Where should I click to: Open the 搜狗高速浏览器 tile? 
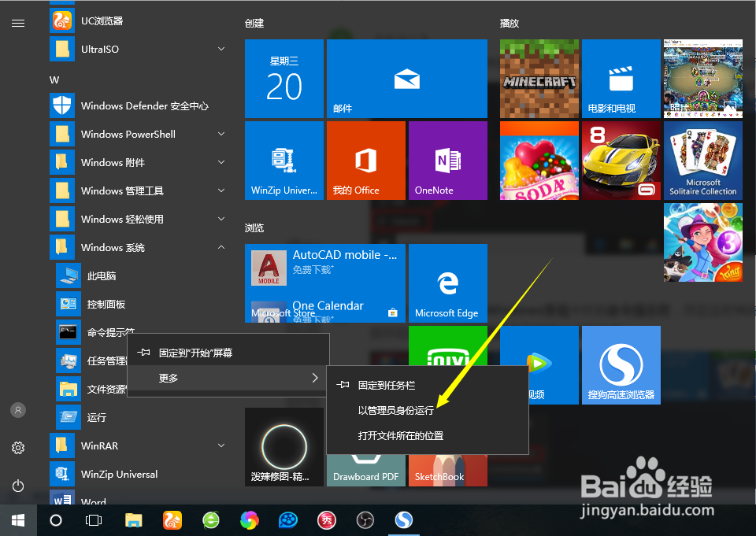point(621,365)
